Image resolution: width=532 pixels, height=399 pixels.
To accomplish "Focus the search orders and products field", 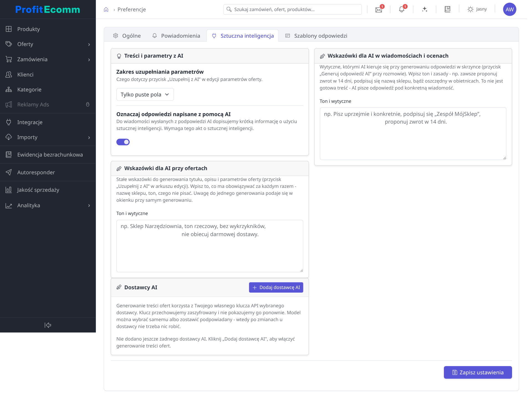I will click(292, 9).
